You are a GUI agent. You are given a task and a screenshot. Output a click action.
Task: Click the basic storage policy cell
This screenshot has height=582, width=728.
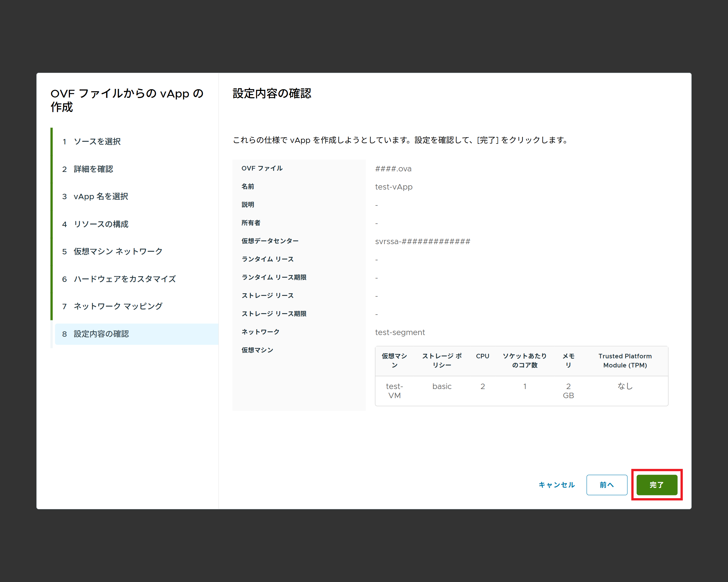point(442,386)
